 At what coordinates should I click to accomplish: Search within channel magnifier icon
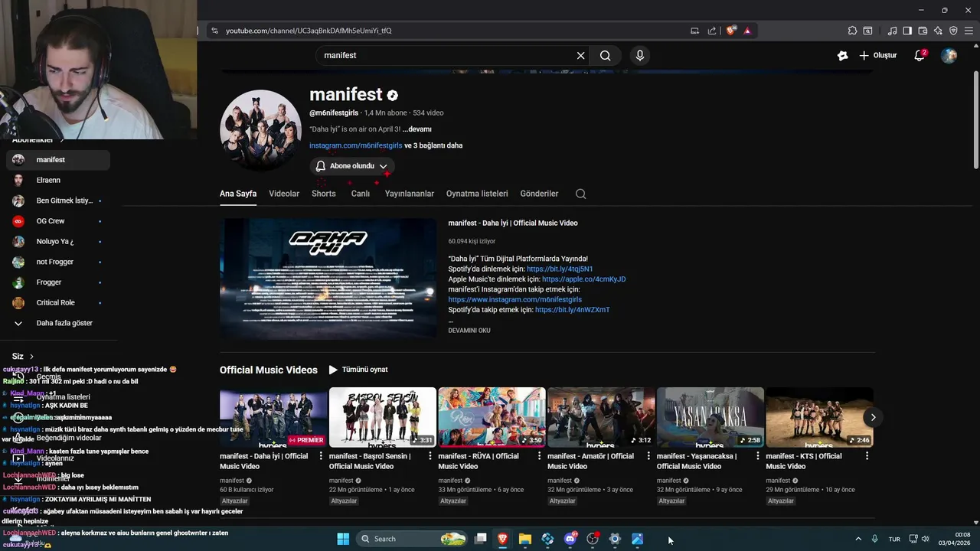pos(580,194)
